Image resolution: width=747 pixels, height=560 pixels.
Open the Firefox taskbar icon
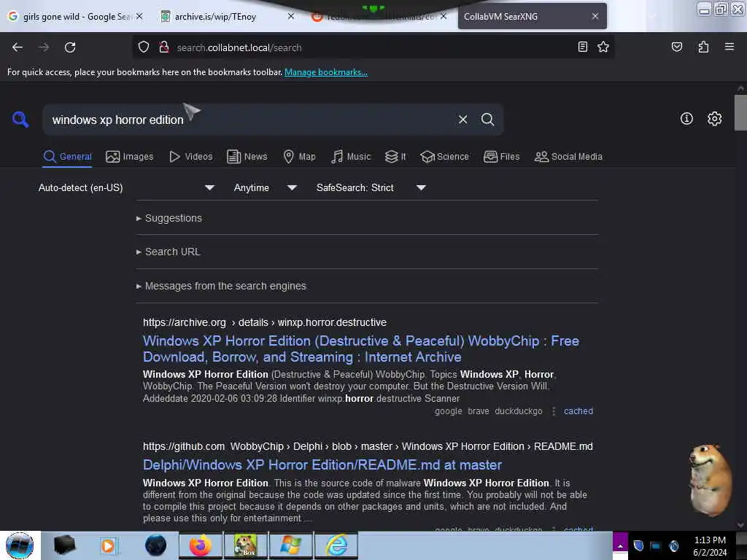point(201,545)
